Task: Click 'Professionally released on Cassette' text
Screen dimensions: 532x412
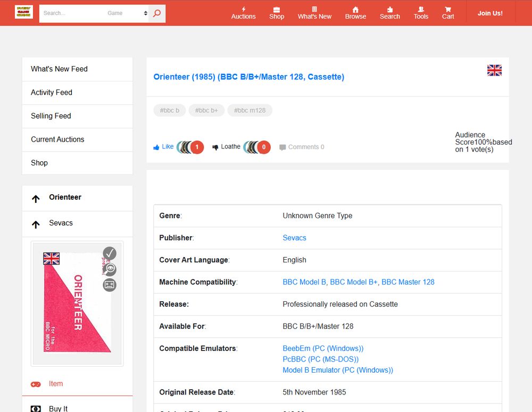Action: 340,304
